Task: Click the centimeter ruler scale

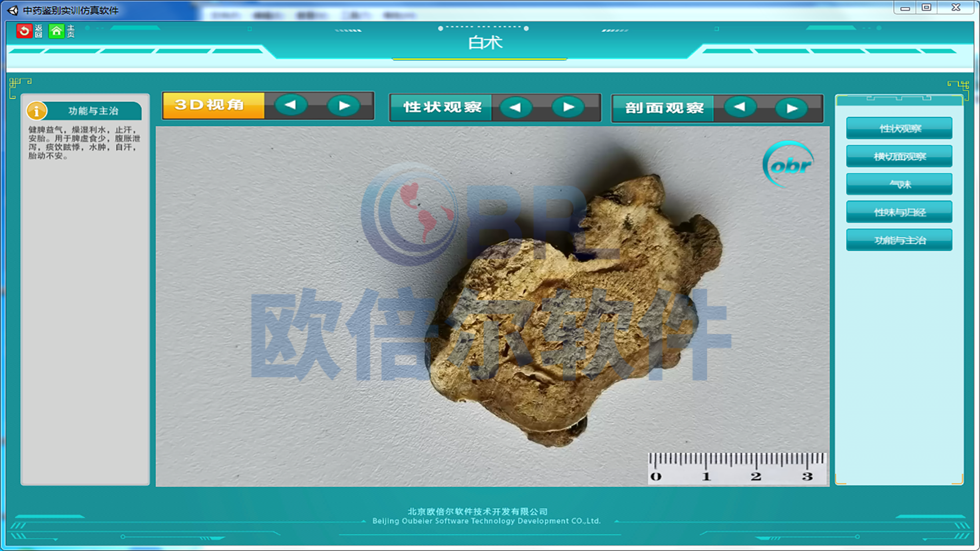Action: [x=736, y=468]
